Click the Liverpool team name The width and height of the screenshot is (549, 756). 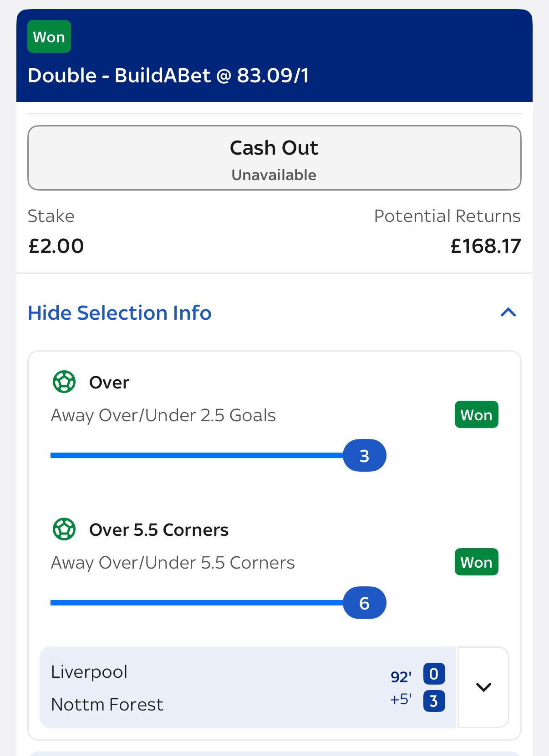coord(89,672)
